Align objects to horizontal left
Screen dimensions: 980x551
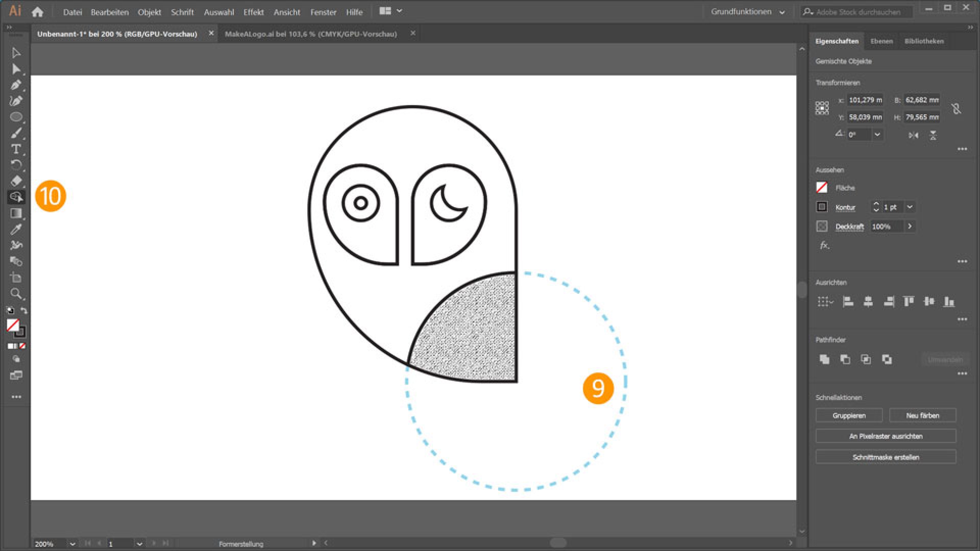click(848, 302)
